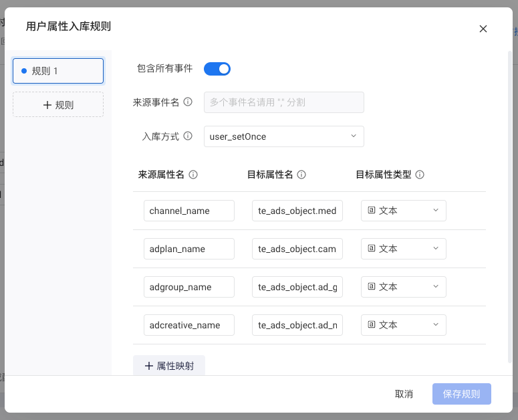The height and width of the screenshot is (420, 518).
Task: Click 保存规则 button
Action: pos(461,394)
